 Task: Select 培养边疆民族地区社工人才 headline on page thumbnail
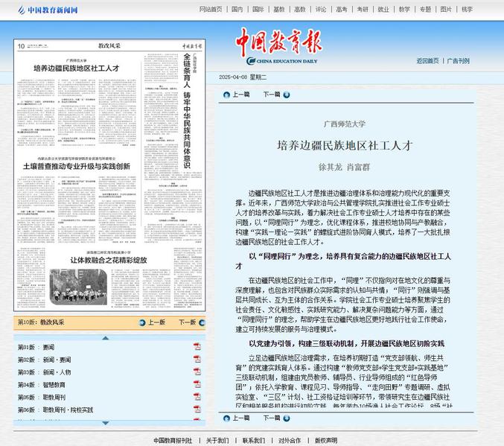pyautogui.click(x=77, y=69)
